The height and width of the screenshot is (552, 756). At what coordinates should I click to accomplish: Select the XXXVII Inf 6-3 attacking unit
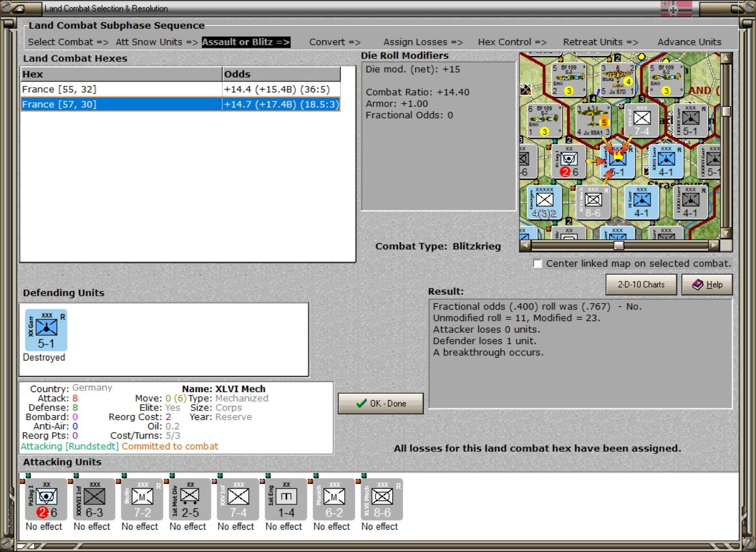94,499
